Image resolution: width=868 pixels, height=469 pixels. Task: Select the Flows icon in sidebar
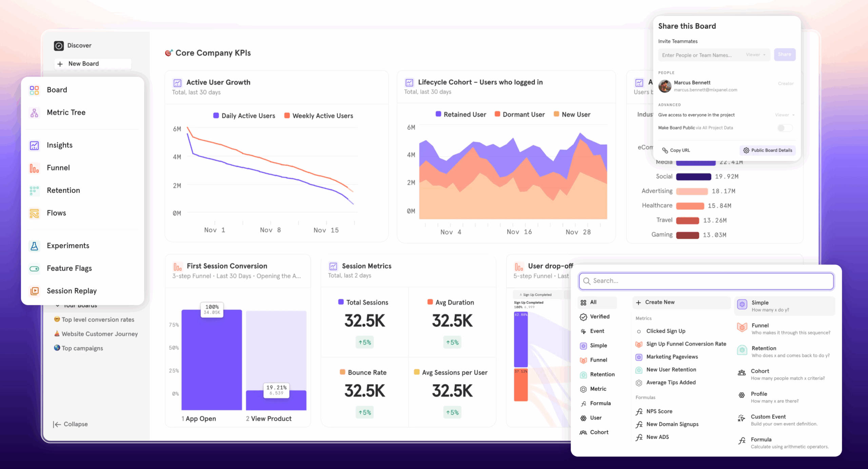click(34, 213)
